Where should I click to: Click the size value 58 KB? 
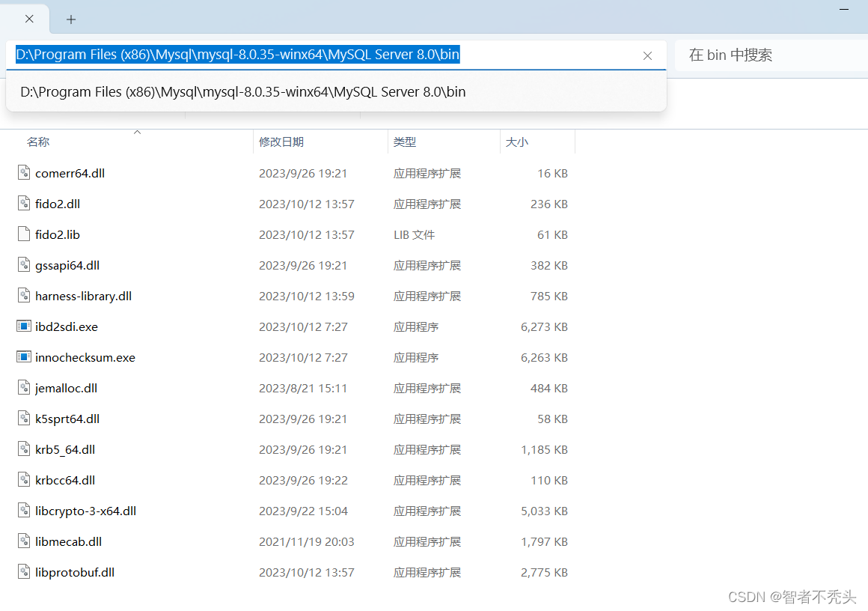tap(552, 419)
